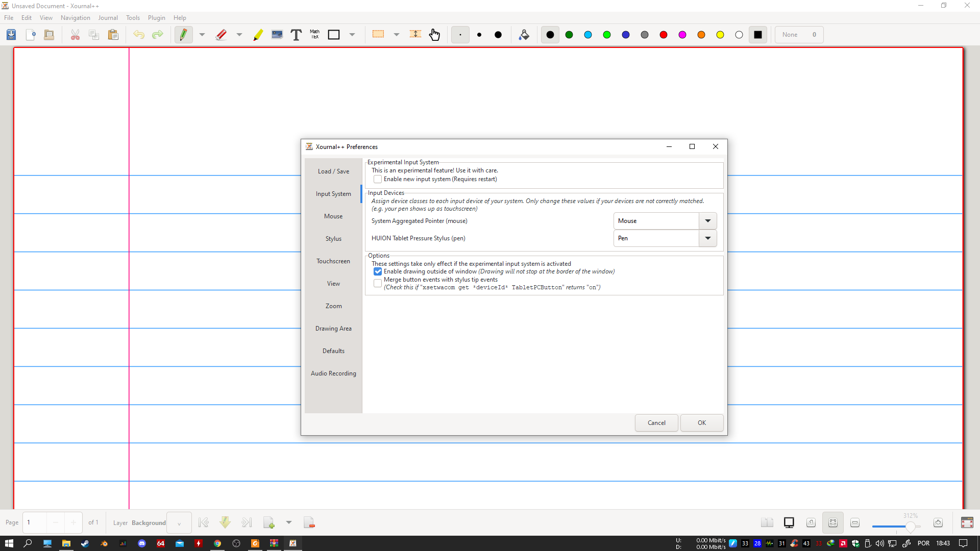Viewport: 980px width, 551px height.
Task: Click the Redo arrow
Action: 158,35
